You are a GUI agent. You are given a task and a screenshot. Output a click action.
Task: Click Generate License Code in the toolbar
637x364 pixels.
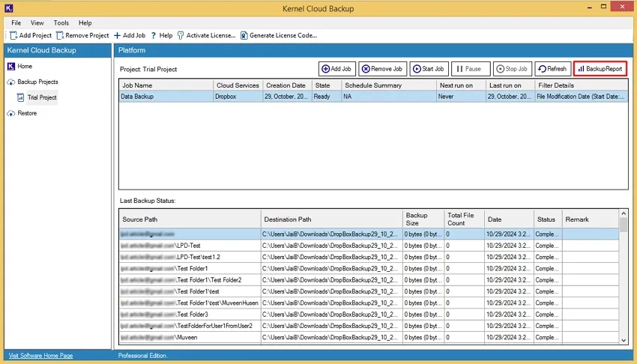(278, 35)
